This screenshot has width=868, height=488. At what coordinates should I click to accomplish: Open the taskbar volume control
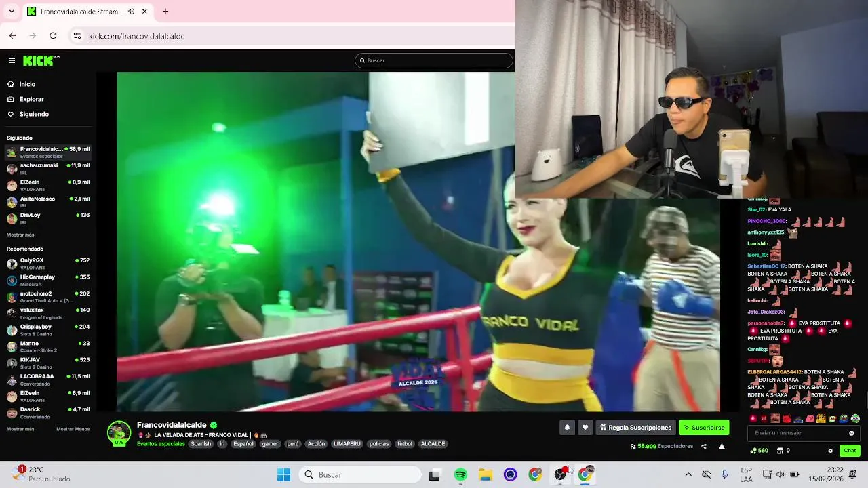pos(781,474)
